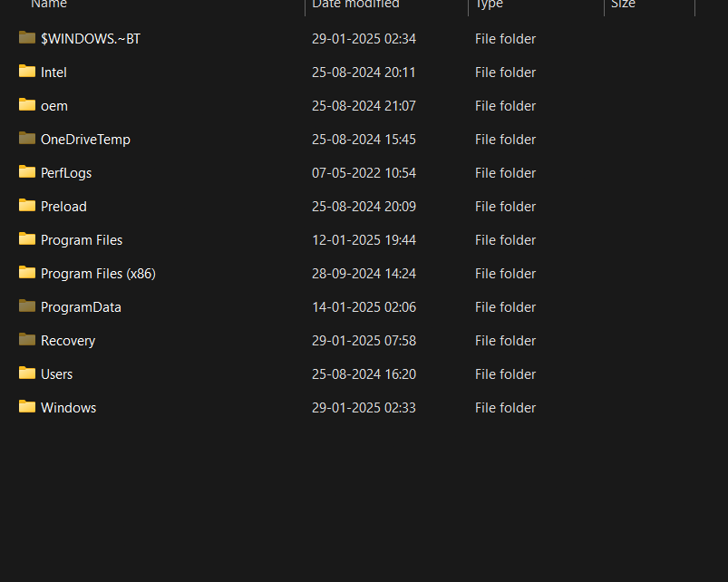
Task: Sort by the Date modified column header
Action: (355, 5)
